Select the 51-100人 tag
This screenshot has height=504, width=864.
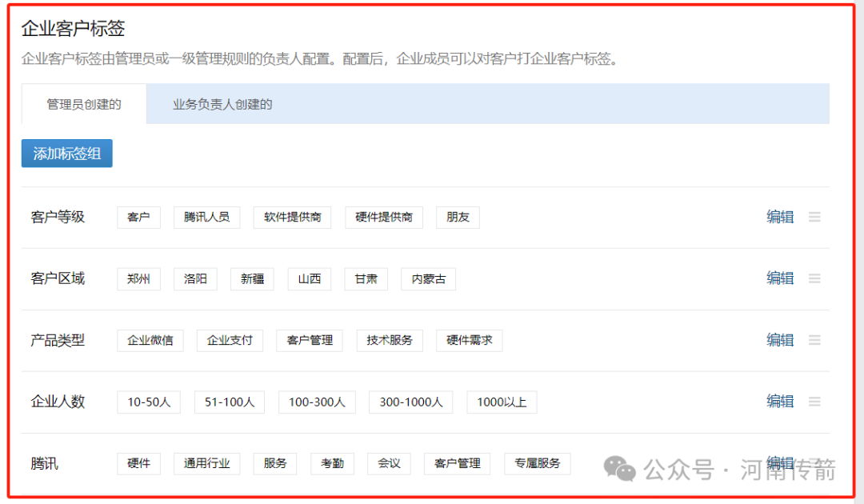pos(230,402)
